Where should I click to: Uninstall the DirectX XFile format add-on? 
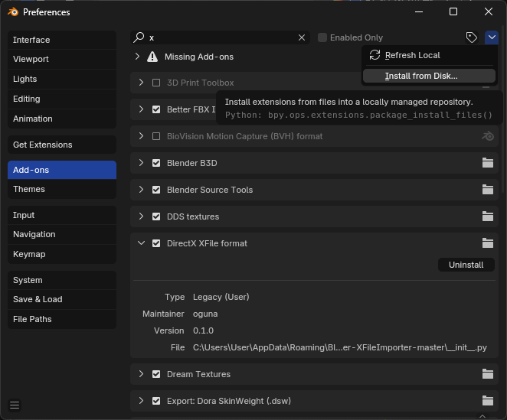466,265
